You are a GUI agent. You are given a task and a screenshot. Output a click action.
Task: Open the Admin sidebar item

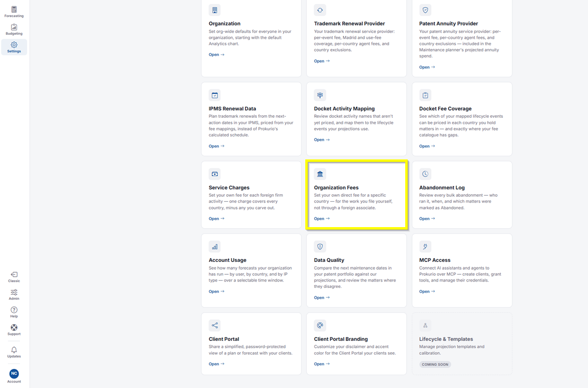click(x=14, y=295)
